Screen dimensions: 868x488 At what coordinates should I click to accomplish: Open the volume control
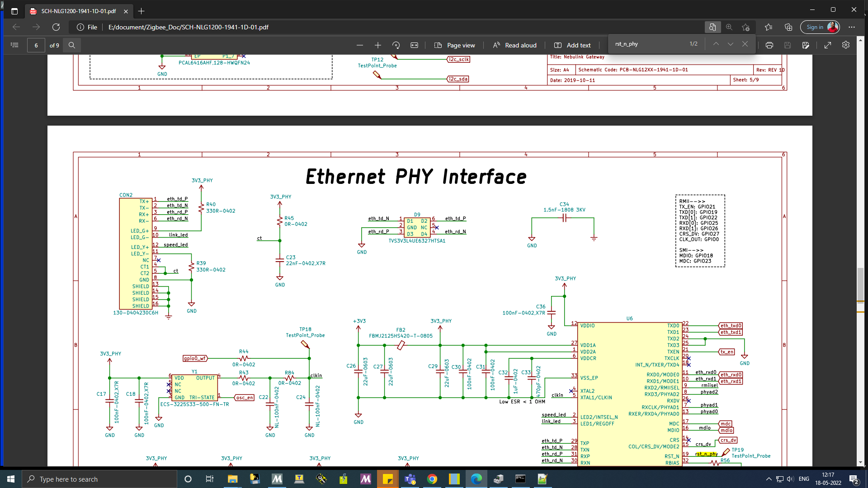pyautogui.click(x=790, y=479)
